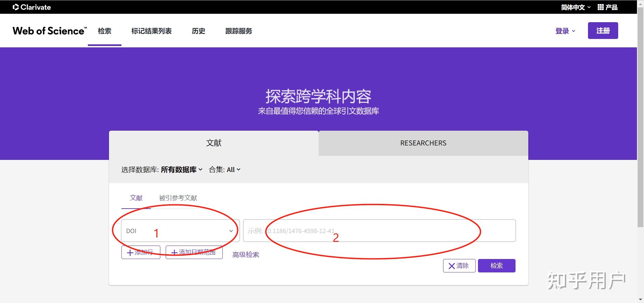Click the plus icon on 添加日期范围
This screenshot has width=644, height=303.
pyautogui.click(x=174, y=253)
